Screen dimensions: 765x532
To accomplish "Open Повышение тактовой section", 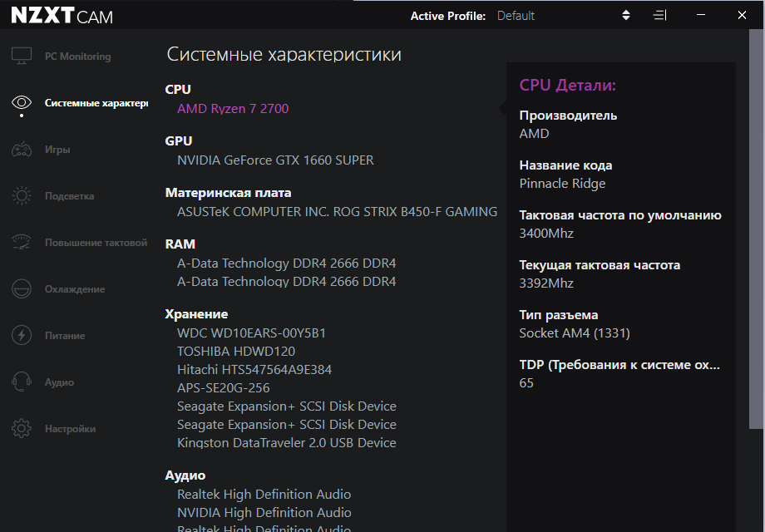I will (x=96, y=243).
